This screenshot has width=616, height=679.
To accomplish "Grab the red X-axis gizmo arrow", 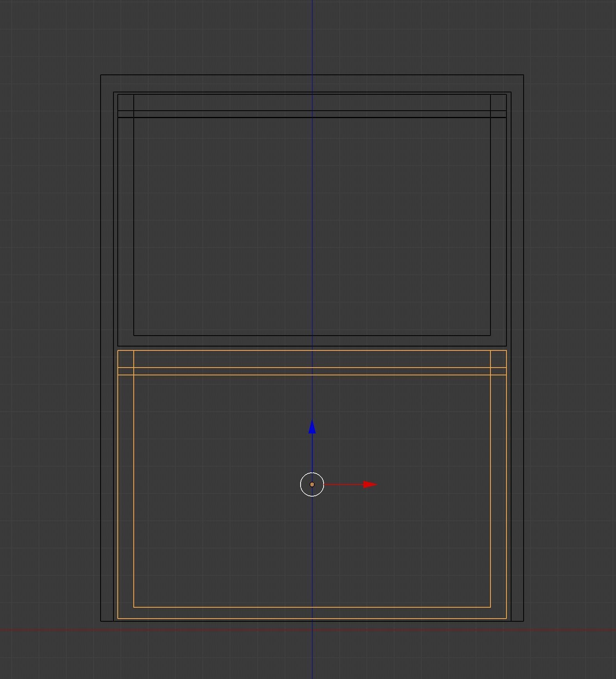I will point(370,484).
